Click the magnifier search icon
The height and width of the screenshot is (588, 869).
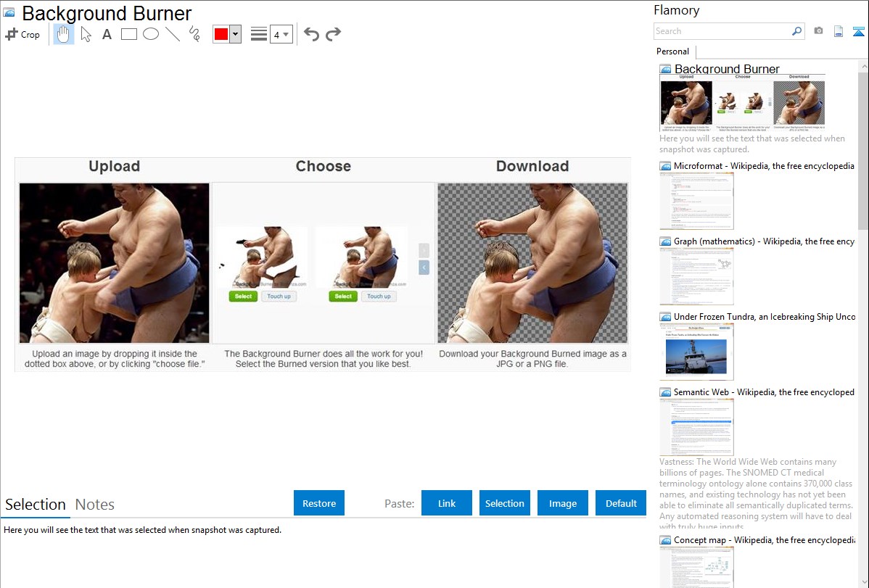pos(797,31)
